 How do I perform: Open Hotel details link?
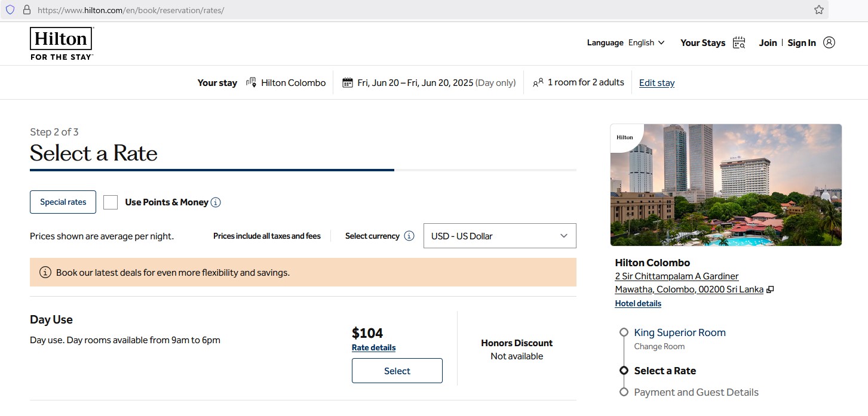(x=638, y=303)
